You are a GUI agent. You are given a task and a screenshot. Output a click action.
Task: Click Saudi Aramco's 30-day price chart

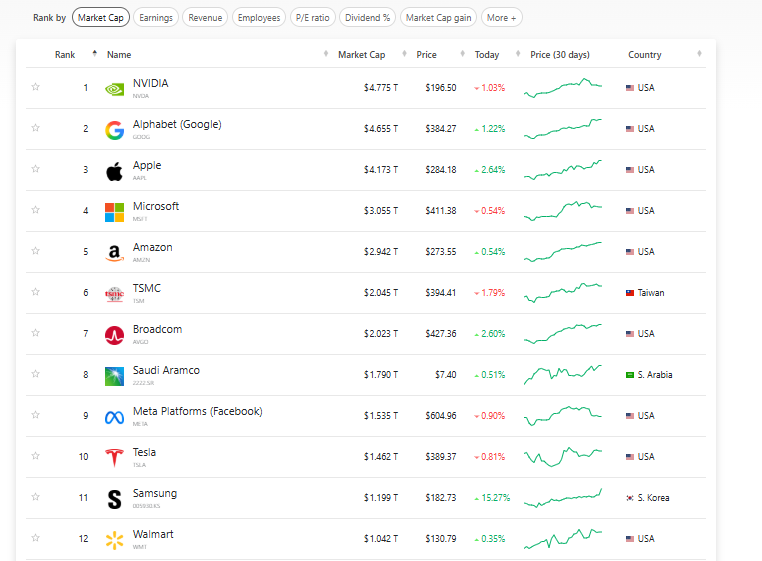pyautogui.click(x=563, y=375)
